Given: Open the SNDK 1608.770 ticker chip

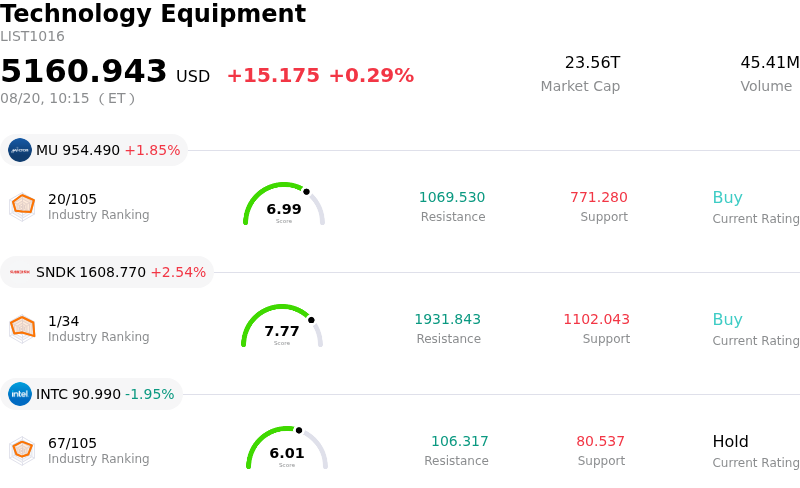Looking at the screenshot, I should click(x=107, y=272).
